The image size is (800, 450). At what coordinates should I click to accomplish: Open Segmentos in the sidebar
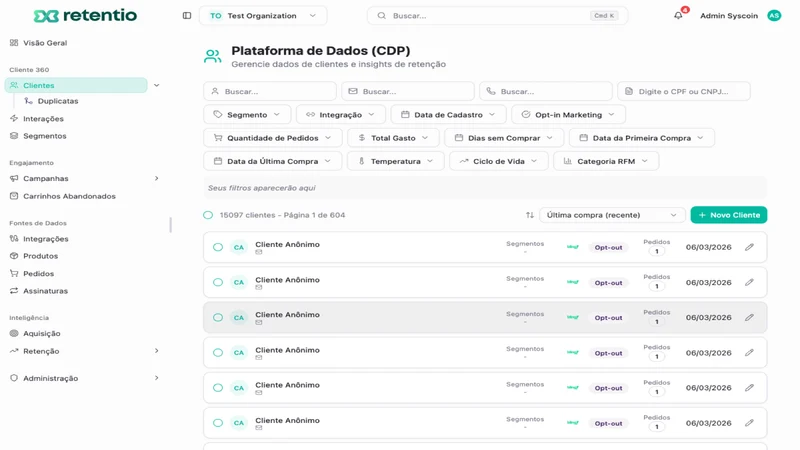point(44,136)
